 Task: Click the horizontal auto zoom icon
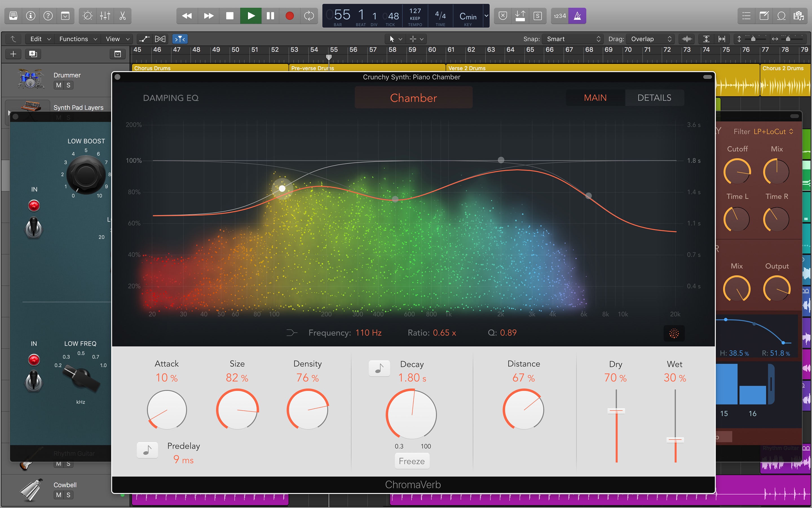(722, 39)
